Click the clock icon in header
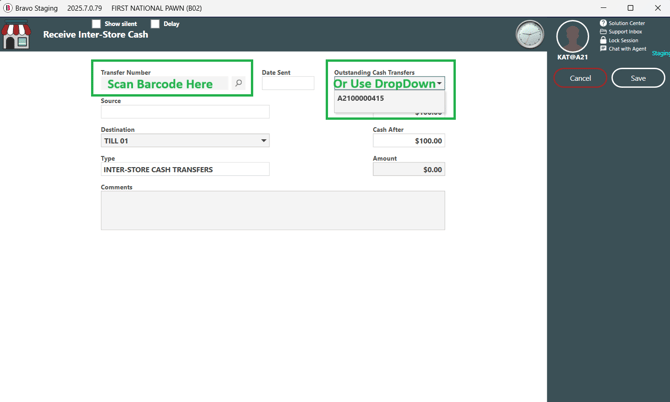Image resolution: width=670 pixels, height=402 pixels. click(530, 35)
